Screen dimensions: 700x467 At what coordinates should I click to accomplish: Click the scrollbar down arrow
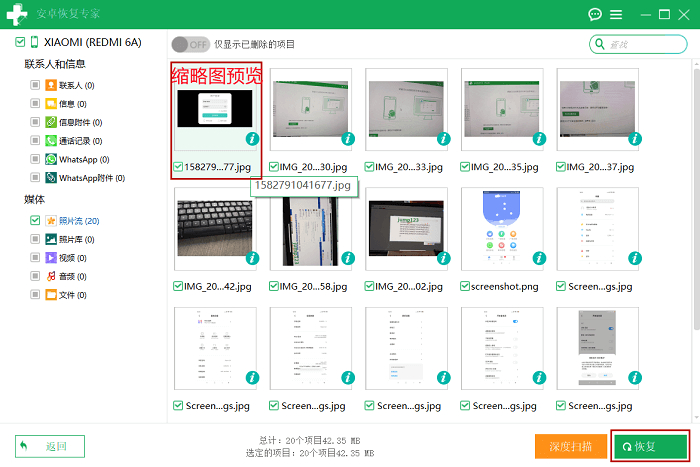click(x=696, y=418)
